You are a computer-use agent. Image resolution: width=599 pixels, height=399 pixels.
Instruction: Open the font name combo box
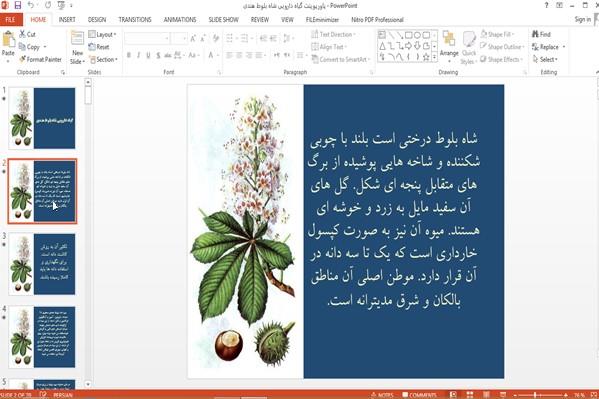(x=147, y=38)
